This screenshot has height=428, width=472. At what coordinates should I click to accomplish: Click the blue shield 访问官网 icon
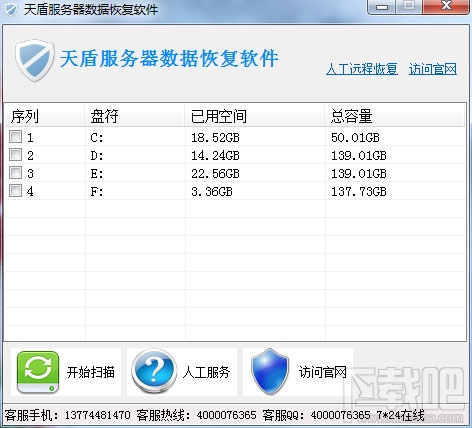(x=270, y=371)
